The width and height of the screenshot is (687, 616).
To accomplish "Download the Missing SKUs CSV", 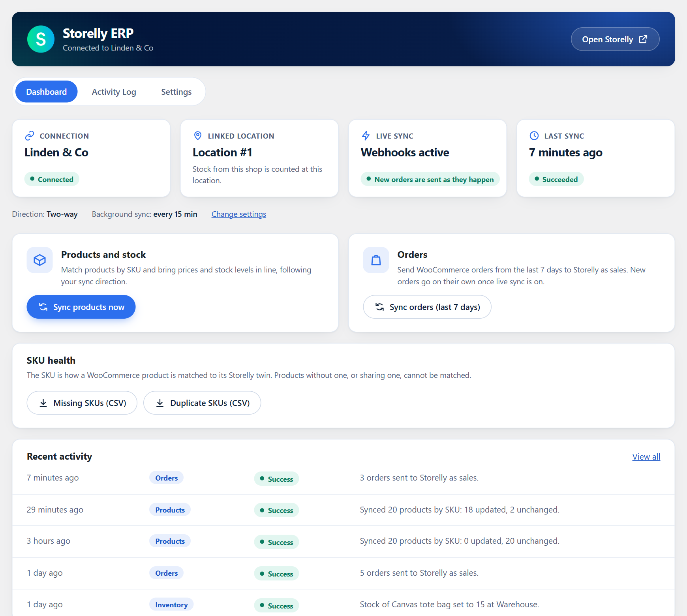I will click(x=82, y=403).
